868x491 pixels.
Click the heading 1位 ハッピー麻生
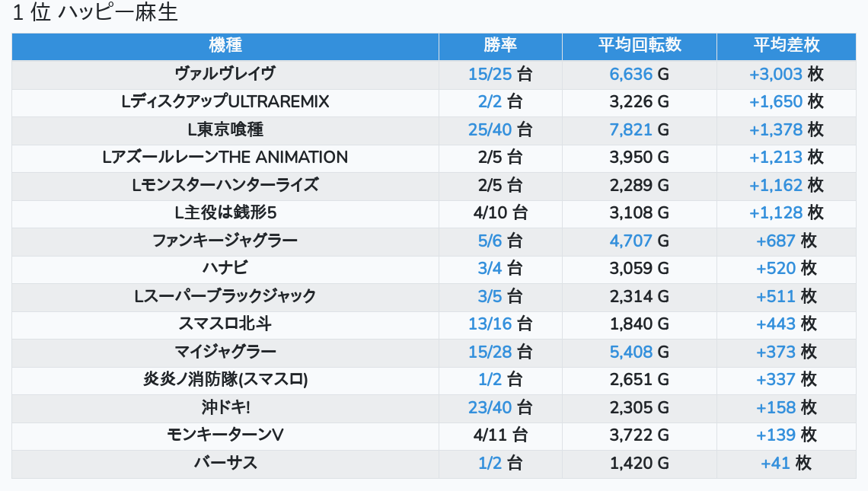[95, 14]
